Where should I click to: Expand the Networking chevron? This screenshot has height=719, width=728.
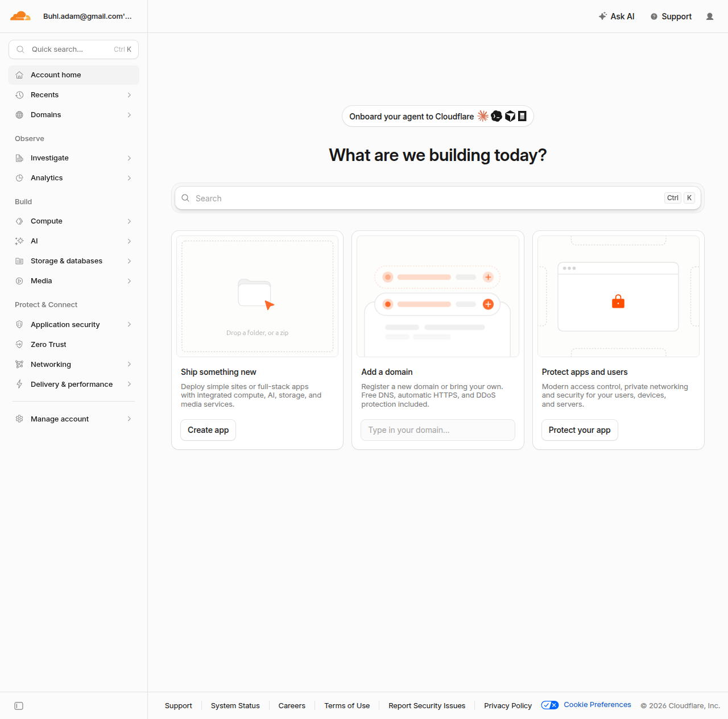129,364
